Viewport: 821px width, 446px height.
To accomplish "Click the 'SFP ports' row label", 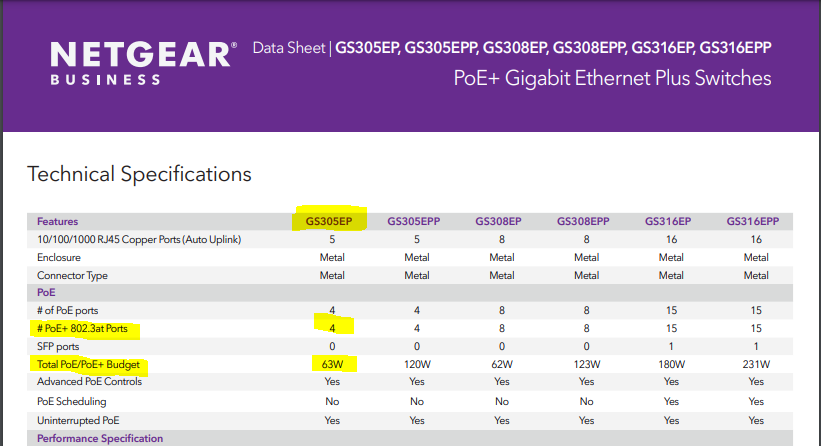I will click(58, 347).
